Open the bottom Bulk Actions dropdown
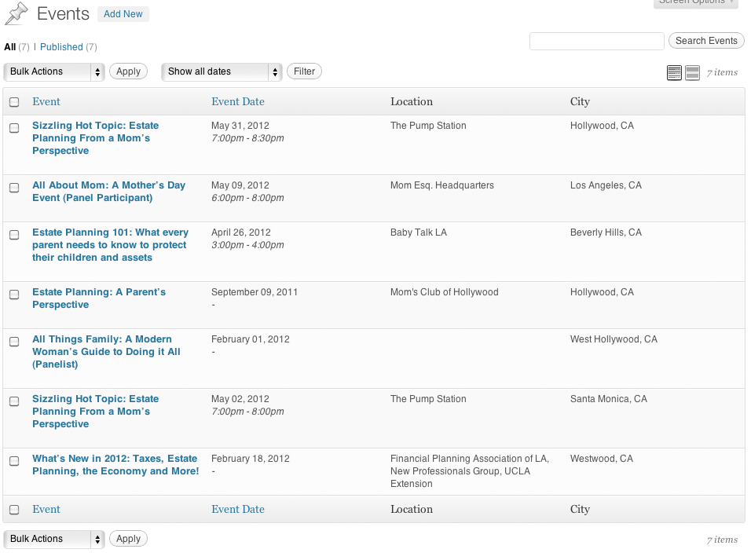 coord(54,539)
